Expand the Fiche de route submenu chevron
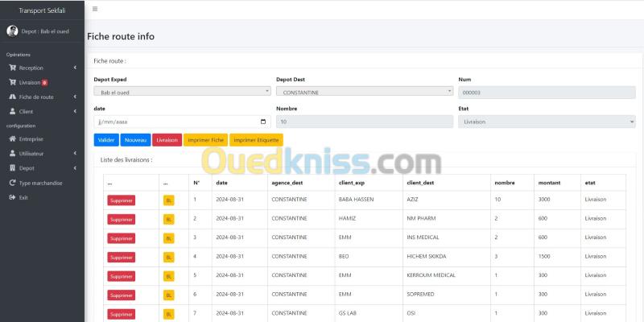644x322 pixels. point(75,97)
